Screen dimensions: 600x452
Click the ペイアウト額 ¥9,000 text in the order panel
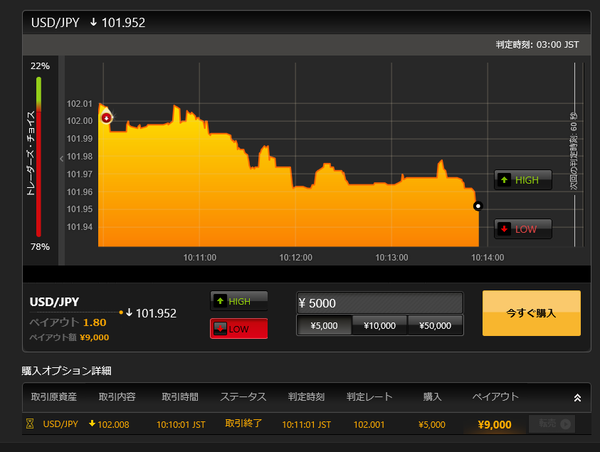[x=69, y=337]
